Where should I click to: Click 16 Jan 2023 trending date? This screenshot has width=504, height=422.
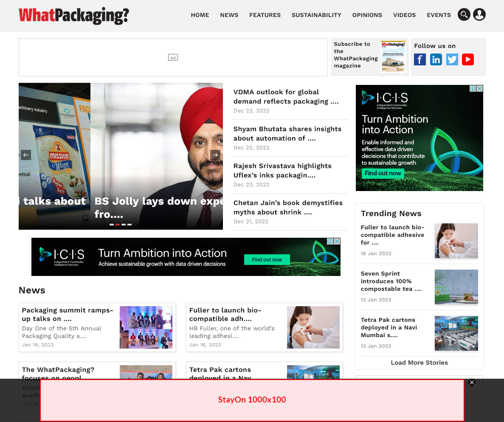pyautogui.click(x=376, y=253)
